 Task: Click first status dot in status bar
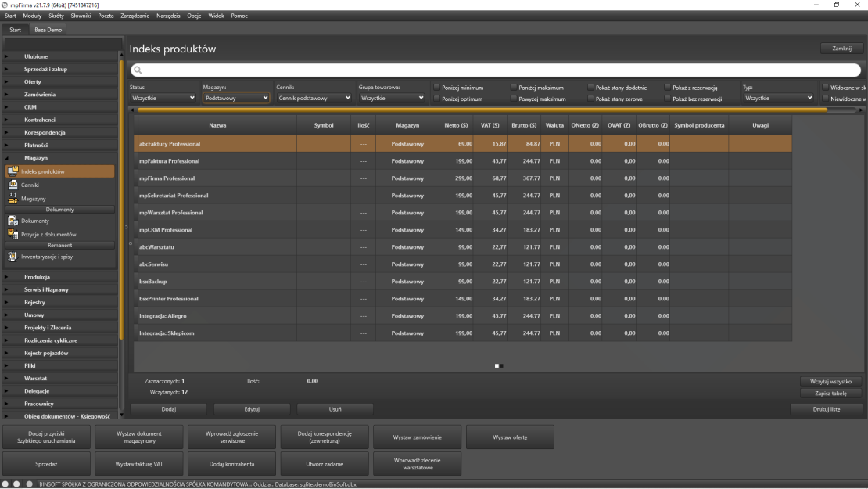pos(5,484)
